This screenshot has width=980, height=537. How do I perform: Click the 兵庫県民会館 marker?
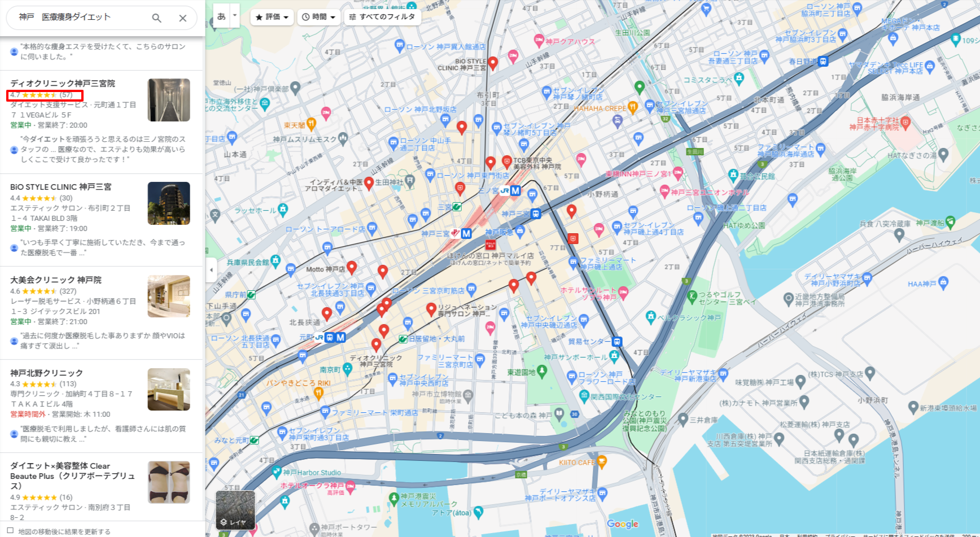pyautogui.click(x=275, y=260)
